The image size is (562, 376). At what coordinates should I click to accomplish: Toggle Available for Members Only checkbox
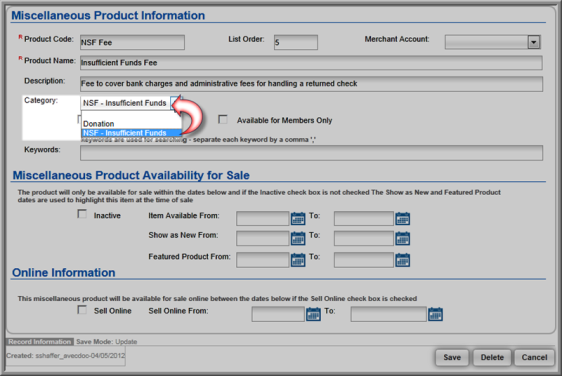(x=223, y=119)
